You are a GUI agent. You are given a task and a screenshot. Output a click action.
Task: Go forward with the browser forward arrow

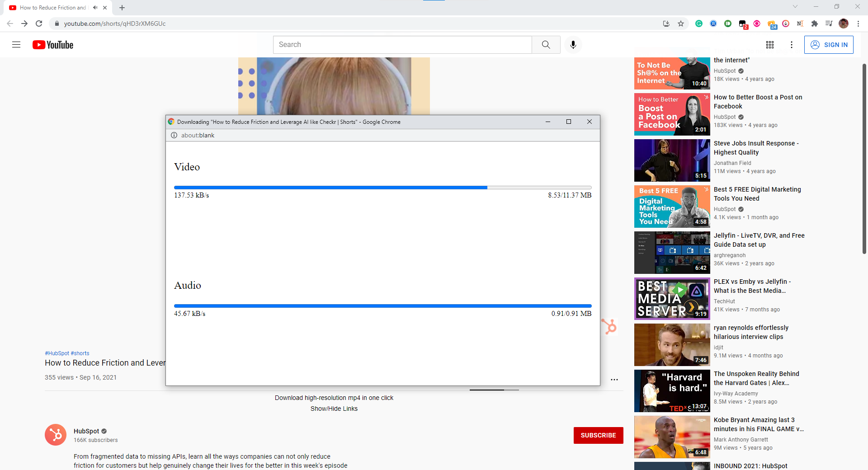click(x=24, y=23)
